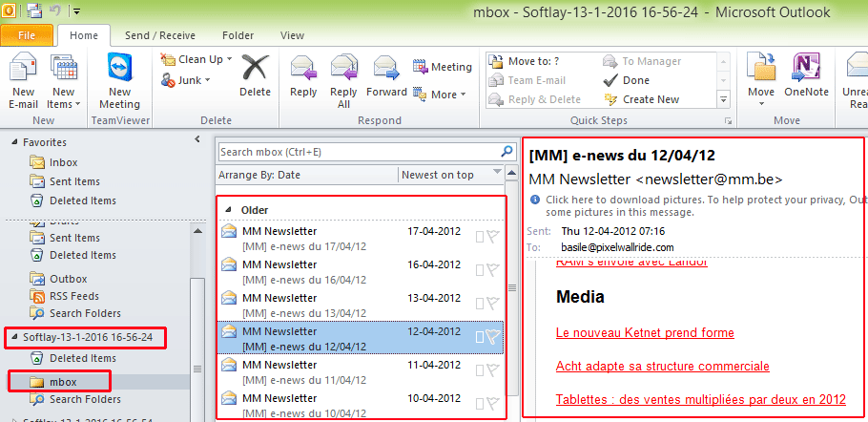Save via Quick Access Toolbar icon
The image size is (868, 422).
(x=34, y=10)
